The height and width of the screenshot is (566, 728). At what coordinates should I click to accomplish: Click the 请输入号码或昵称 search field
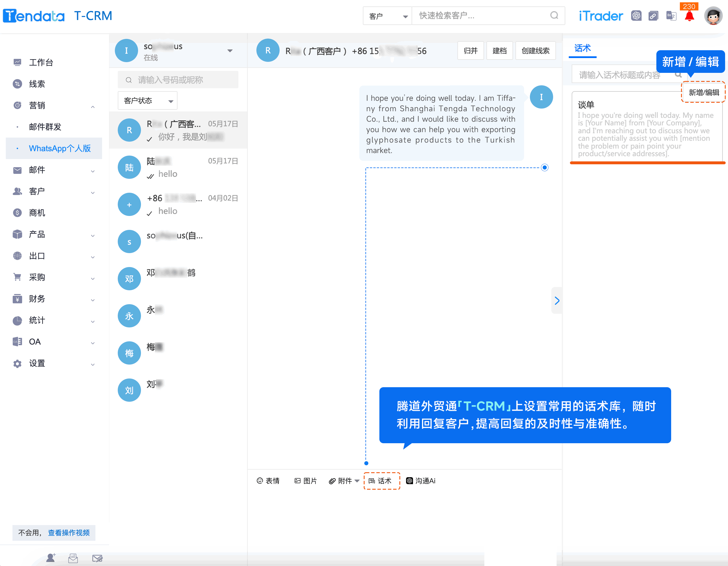178,80
